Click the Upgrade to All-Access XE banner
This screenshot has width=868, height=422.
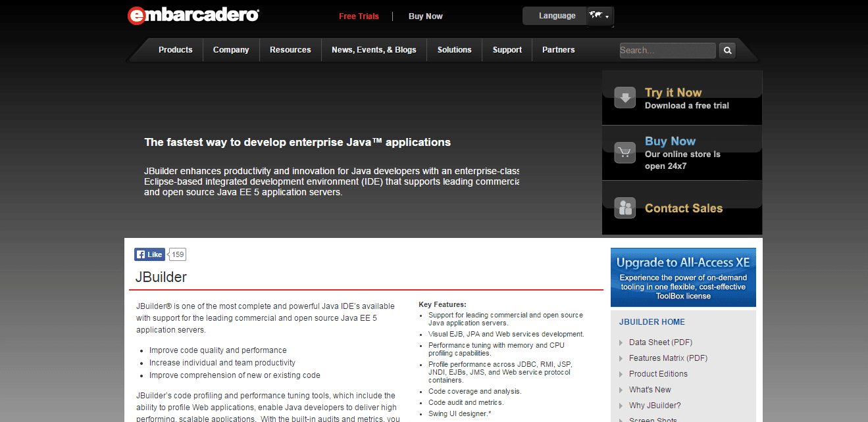click(x=683, y=277)
